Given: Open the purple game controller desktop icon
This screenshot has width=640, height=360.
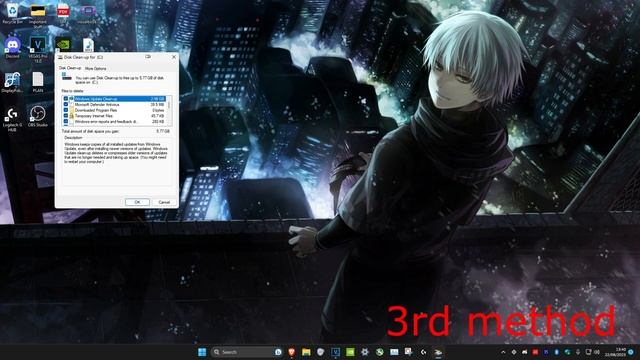Looking at the screenshot, I should click(87, 13).
